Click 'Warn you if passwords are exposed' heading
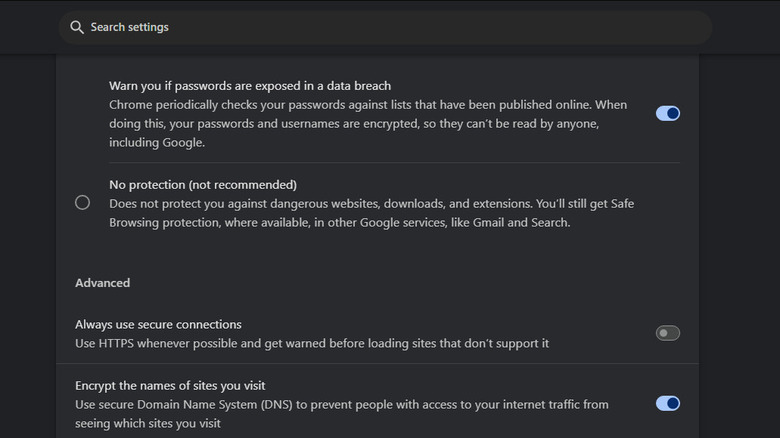Image resolution: width=780 pixels, height=438 pixels. point(249,86)
